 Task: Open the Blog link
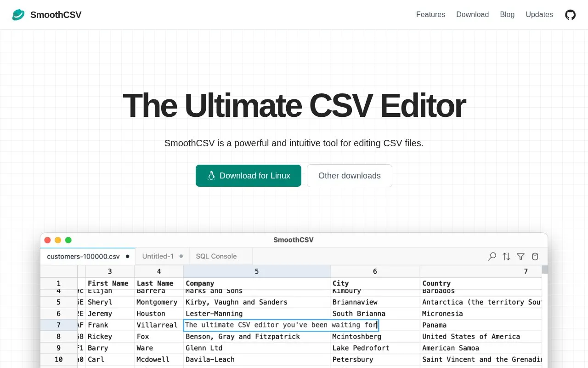click(507, 15)
